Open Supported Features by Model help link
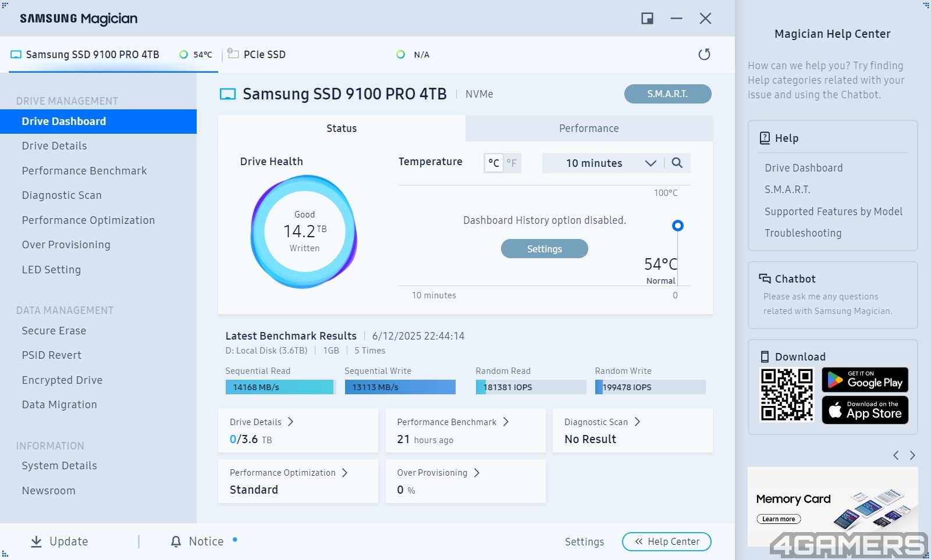931x560 pixels. pyautogui.click(x=833, y=212)
